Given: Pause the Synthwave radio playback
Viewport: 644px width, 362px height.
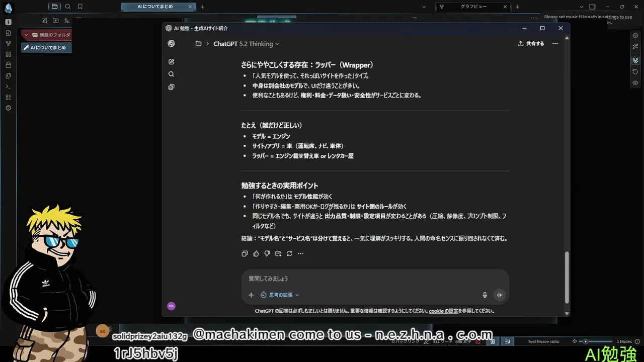Looking at the screenshot, I should tap(493, 341).
